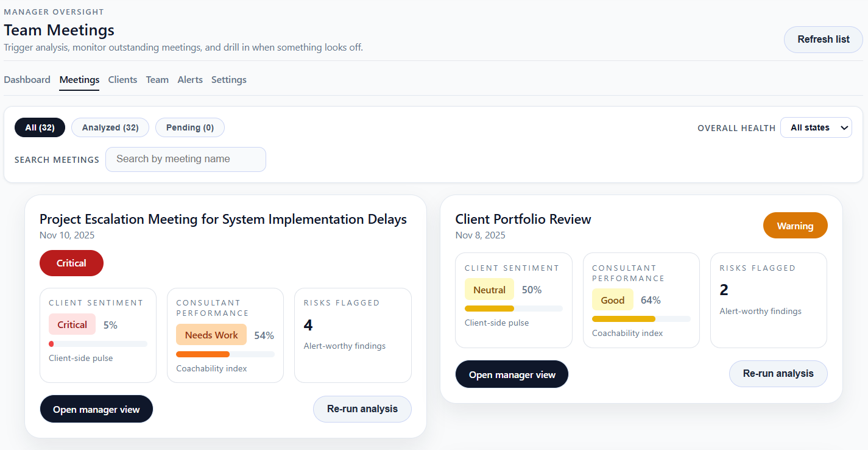Open manager view for Client Portfolio Review
The width and height of the screenshot is (868, 450).
point(512,374)
